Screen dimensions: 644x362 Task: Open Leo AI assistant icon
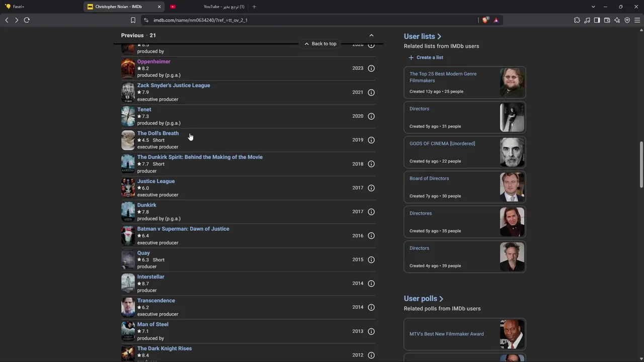point(617,20)
